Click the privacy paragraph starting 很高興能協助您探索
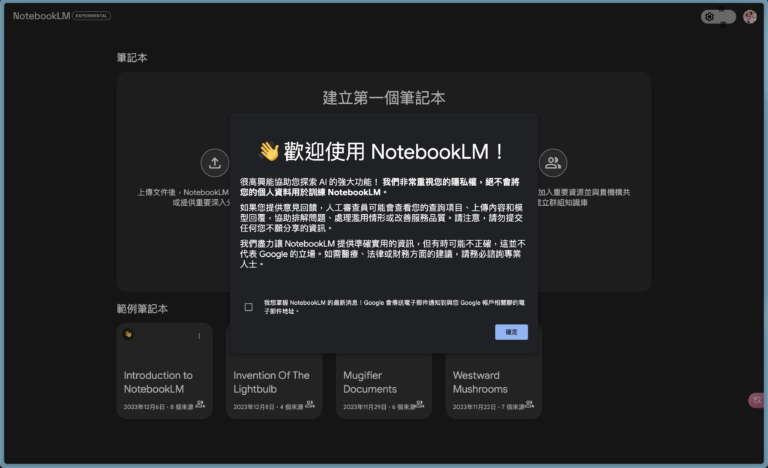Viewport: 768px width, 468px height. pyautogui.click(x=380, y=187)
